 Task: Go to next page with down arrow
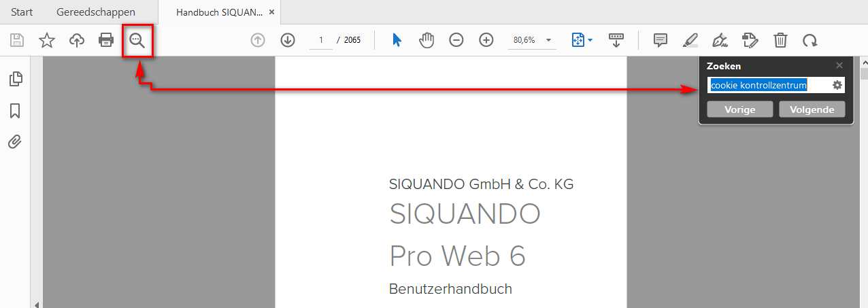288,40
